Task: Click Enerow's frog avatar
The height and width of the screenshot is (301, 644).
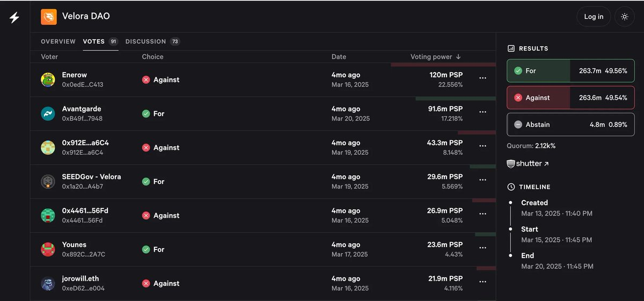Action: tap(48, 80)
